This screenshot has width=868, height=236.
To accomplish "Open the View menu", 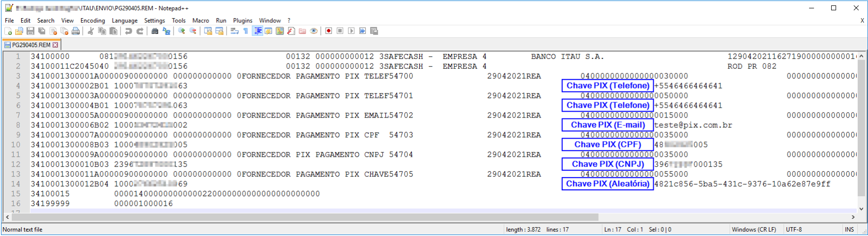I will [67, 21].
